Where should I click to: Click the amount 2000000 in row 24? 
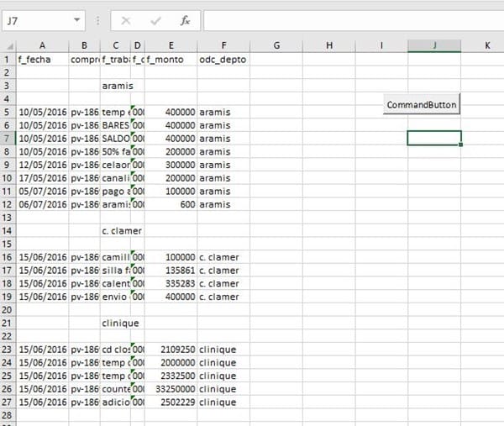coord(171,363)
